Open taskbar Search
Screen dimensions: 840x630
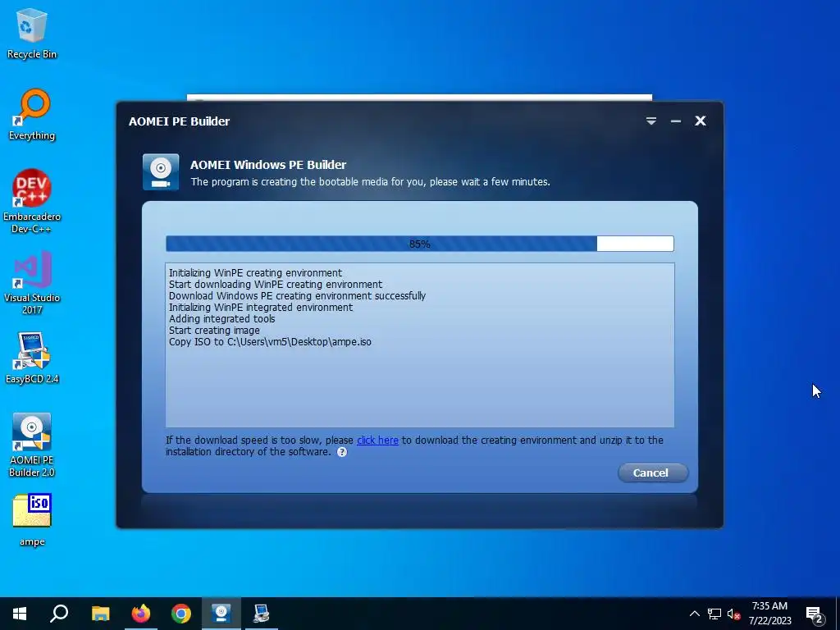coord(59,614)
